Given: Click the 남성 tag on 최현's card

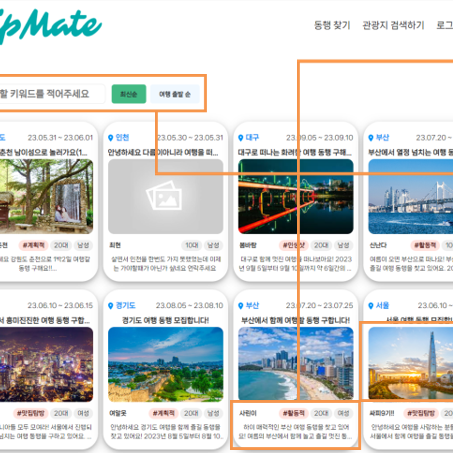Looking at the screenshot, I should (x=213, y=245).
